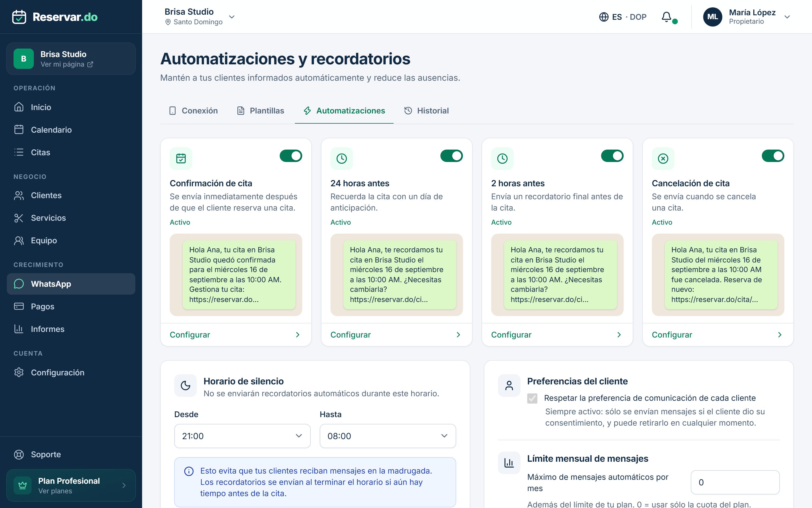Click the Cancelación de cita message preview
Viewport: 812px width, 508px height.
click(x=718, y=275)
